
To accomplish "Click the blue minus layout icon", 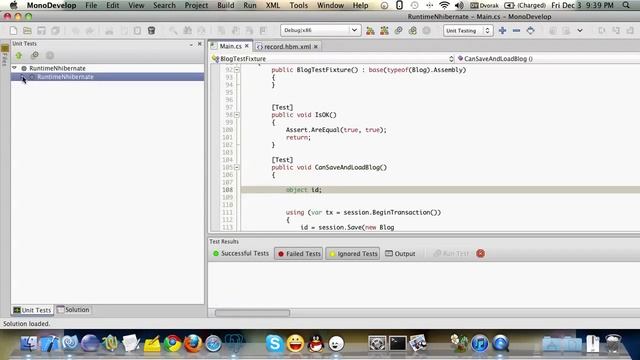I will (x=516, y=31).
